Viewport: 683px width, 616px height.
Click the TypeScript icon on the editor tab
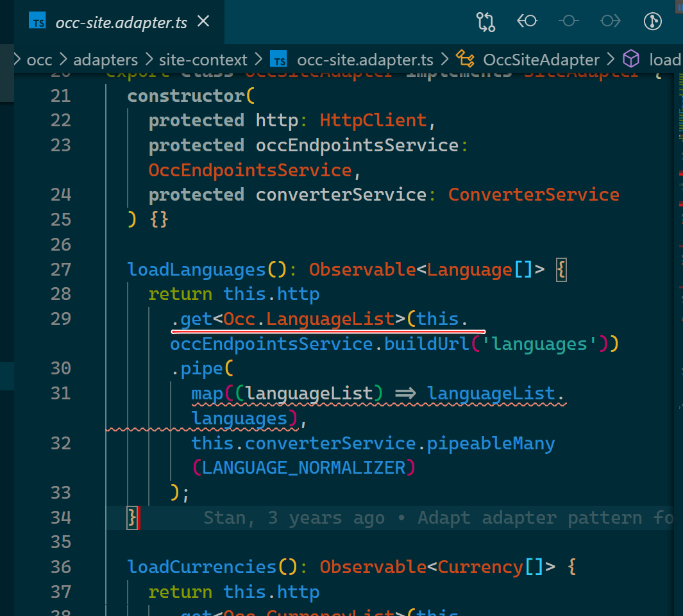pos(37,21)
